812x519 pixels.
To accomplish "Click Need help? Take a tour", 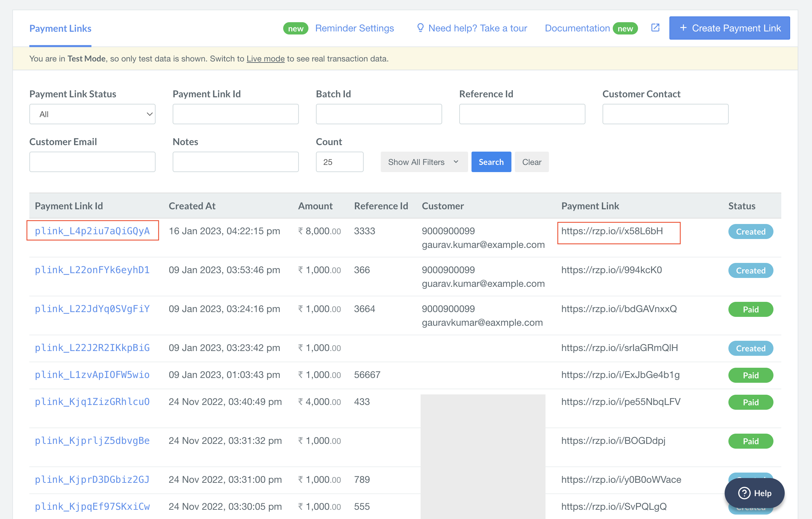I will (478, 28).
